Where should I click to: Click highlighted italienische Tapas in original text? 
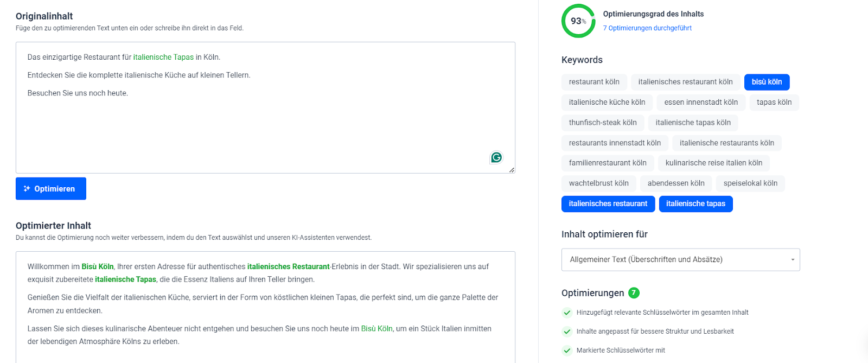coord(163,58)
